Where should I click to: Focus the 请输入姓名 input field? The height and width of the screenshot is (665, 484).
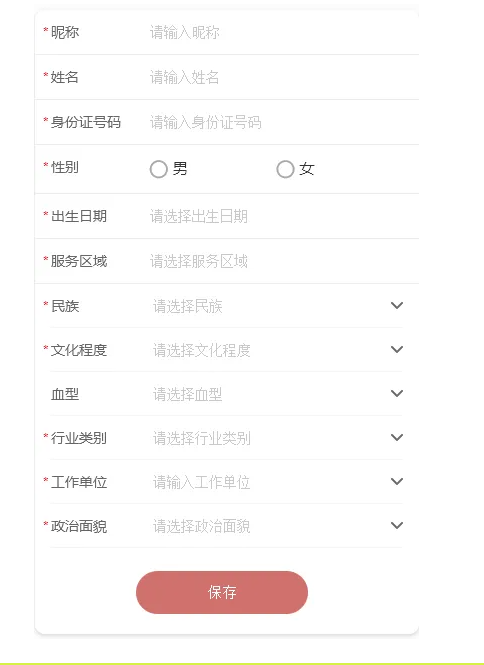click(x=283, y=77)
